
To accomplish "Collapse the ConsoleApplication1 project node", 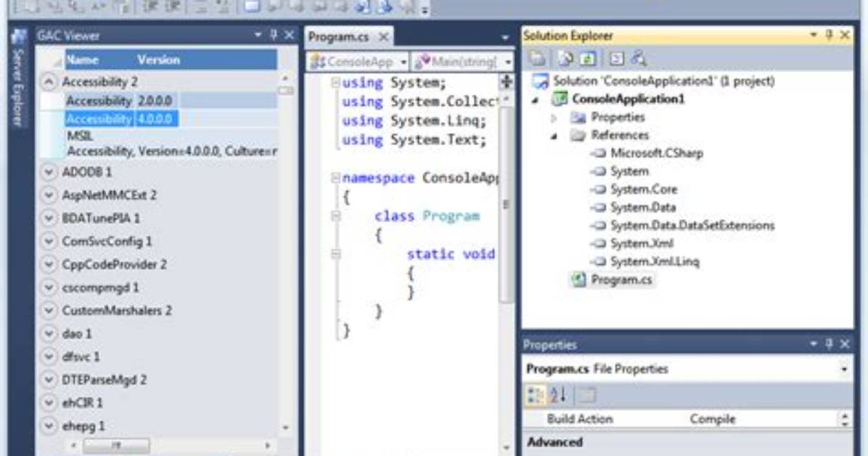I will click(x=536, y=99).
